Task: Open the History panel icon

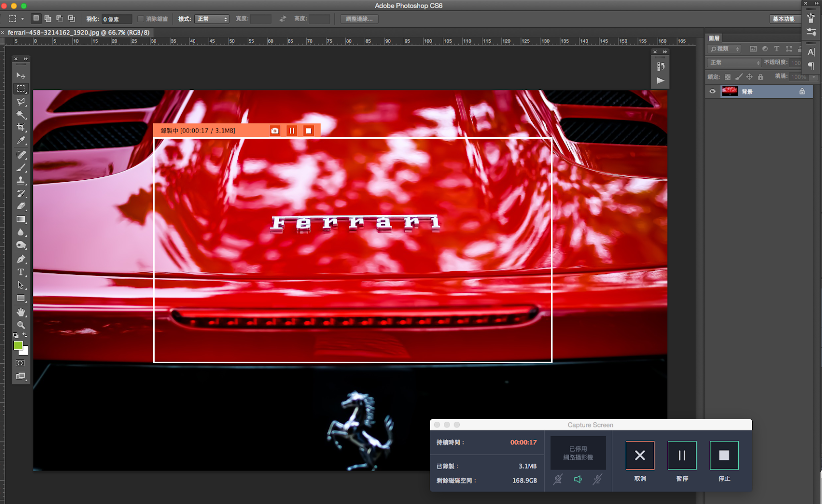Action: coord(661,66)
